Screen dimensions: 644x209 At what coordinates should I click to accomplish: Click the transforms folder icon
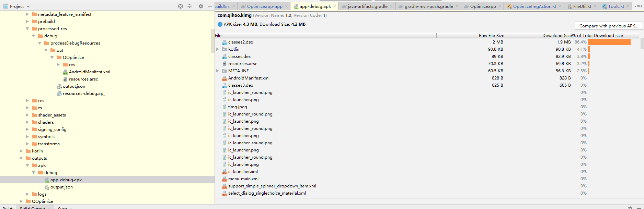click(34, 144)
